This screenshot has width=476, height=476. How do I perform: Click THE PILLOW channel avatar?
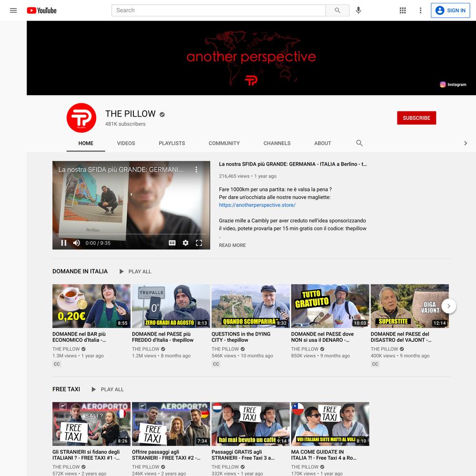(81, 118)
